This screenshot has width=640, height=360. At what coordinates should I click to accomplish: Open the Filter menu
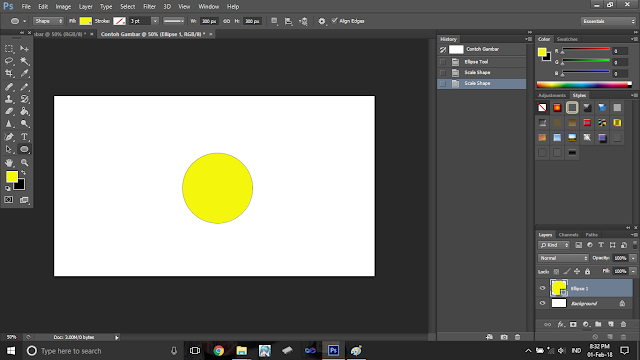(149, 7)
